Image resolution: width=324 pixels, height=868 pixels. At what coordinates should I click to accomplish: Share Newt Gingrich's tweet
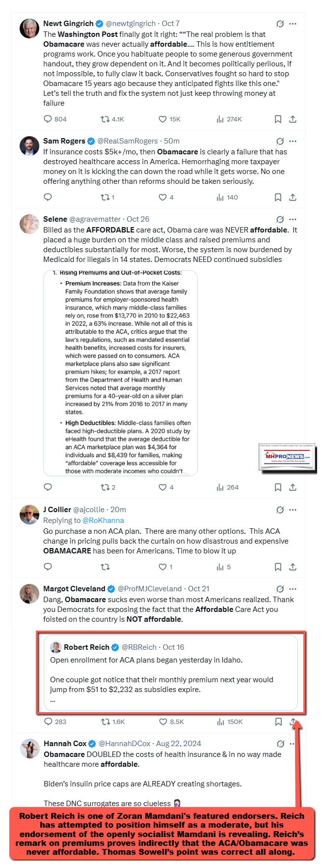pos(293,119)
